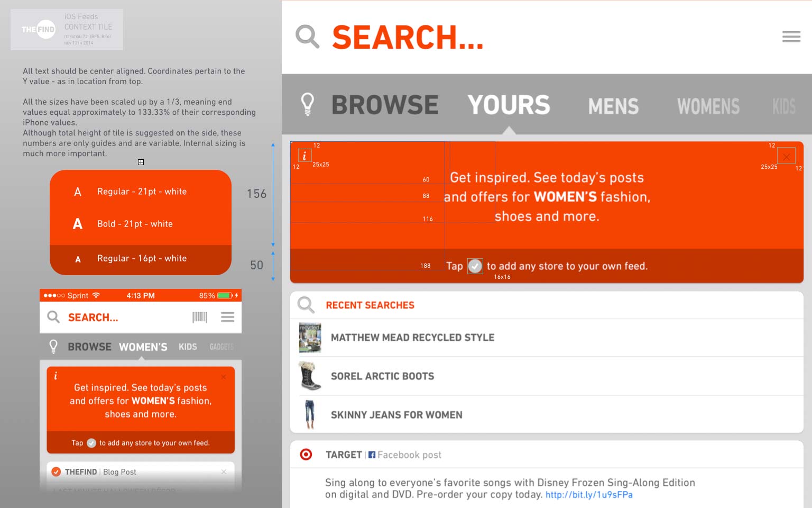Open SOREL ARCTIC BOOTS search

[x=382, y=376]
